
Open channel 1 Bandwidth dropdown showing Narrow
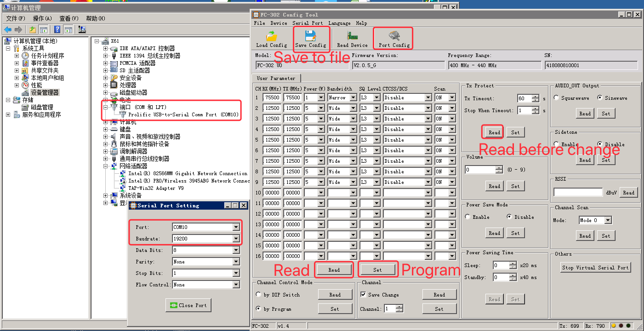pos(353,97)
